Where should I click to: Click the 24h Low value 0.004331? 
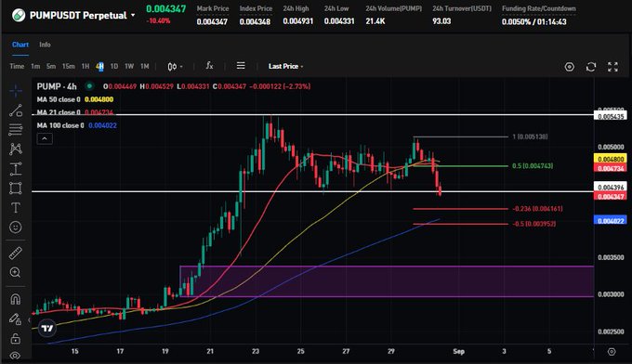pos(339,21)
